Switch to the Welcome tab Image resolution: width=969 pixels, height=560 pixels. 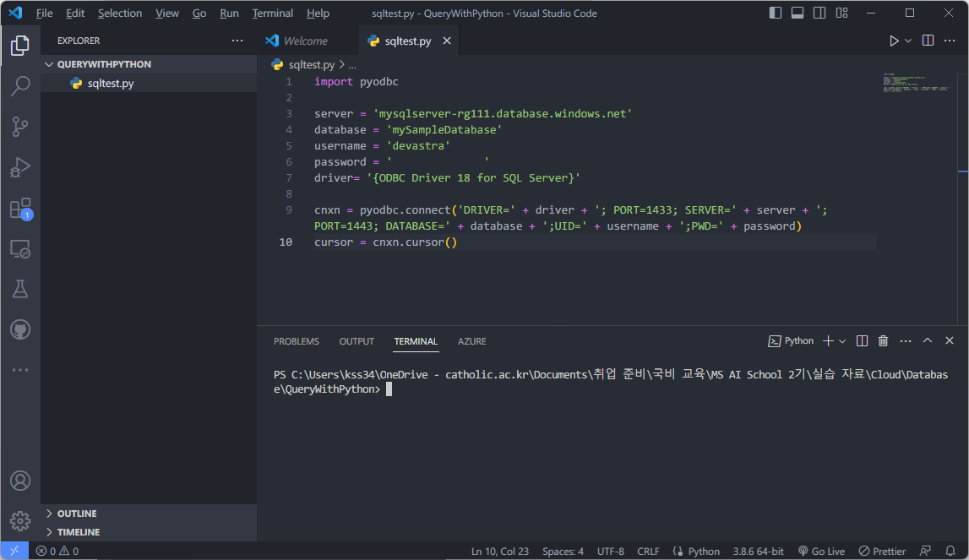(x=307, y=41)
